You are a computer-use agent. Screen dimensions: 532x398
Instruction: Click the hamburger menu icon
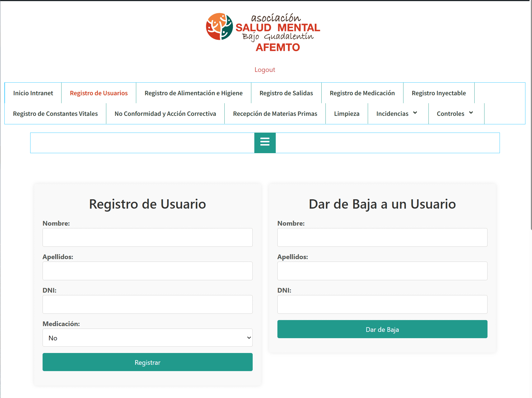coord(265,142)
